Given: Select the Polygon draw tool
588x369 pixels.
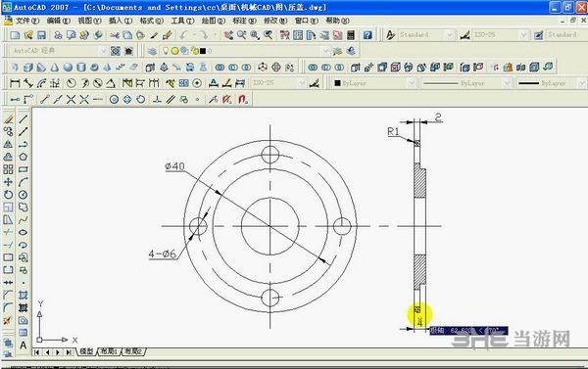Looking at the screenshot, I should pyautogui.click(x=24, y=157).
